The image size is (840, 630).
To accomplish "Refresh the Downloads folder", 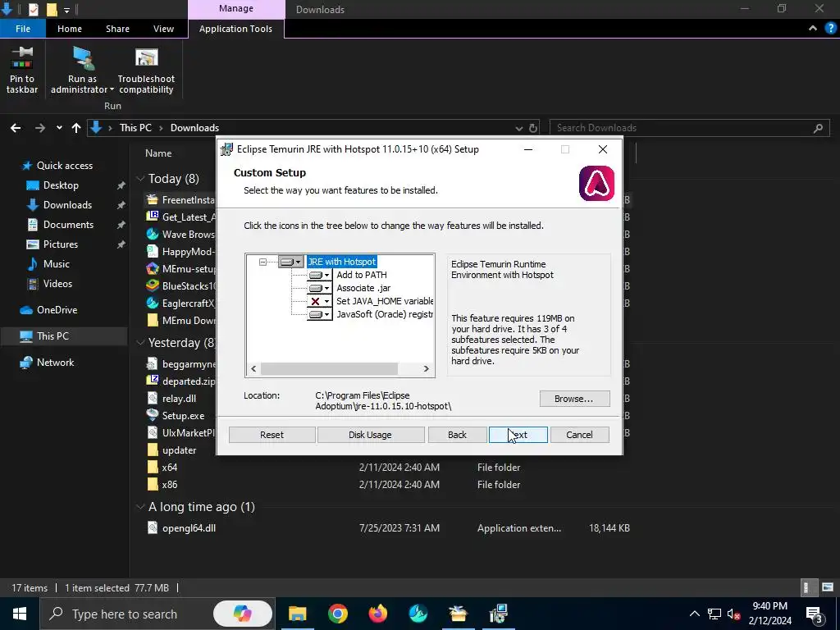I will pos(533,128).
